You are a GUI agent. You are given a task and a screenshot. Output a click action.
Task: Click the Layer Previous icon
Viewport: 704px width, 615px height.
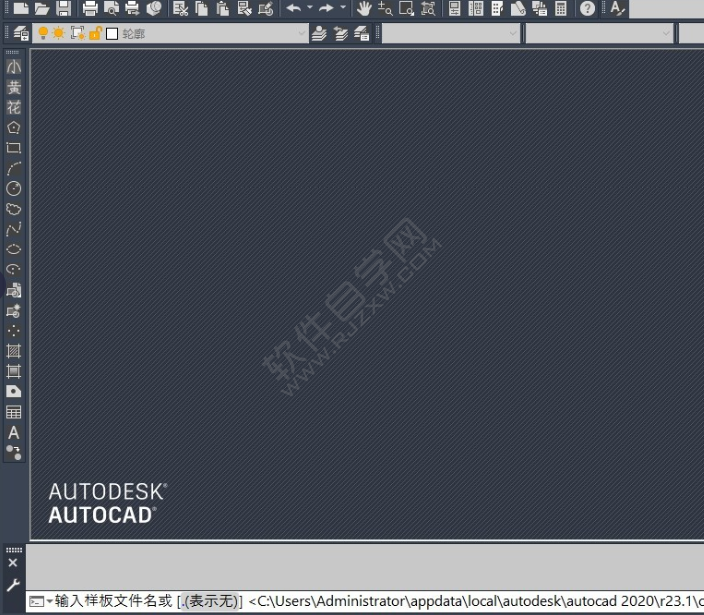pos(341,33)
